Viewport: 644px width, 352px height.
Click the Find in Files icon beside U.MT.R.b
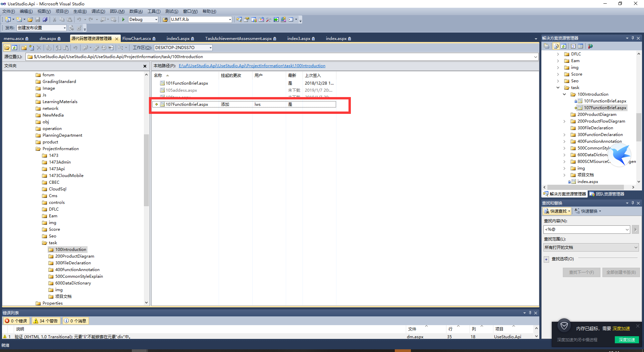(x=165, y=19)
